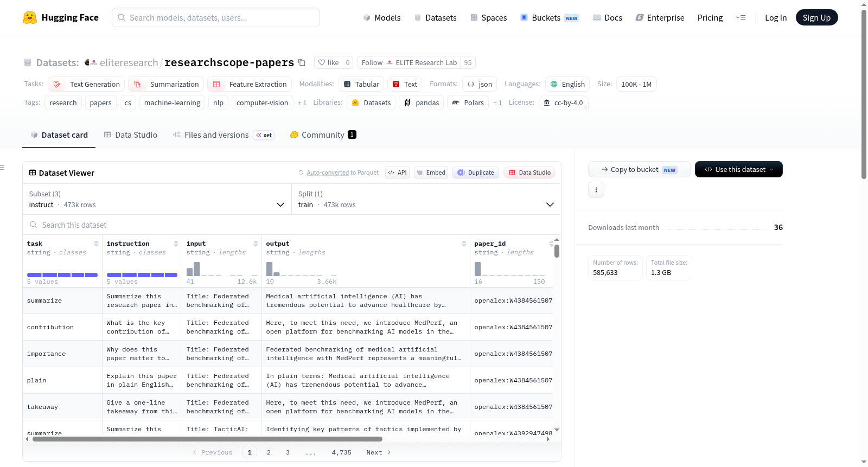
Task: Select the Summarization task tag
Action: (166, 84)
